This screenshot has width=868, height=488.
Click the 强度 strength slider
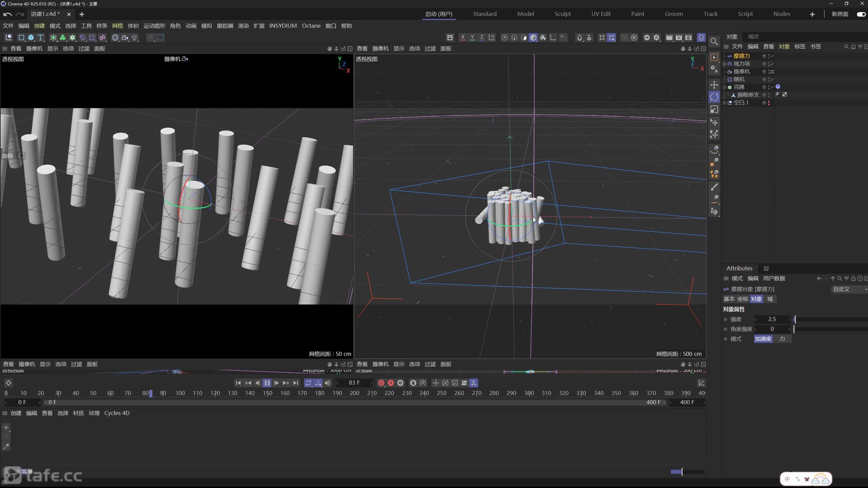pos(831,319)
